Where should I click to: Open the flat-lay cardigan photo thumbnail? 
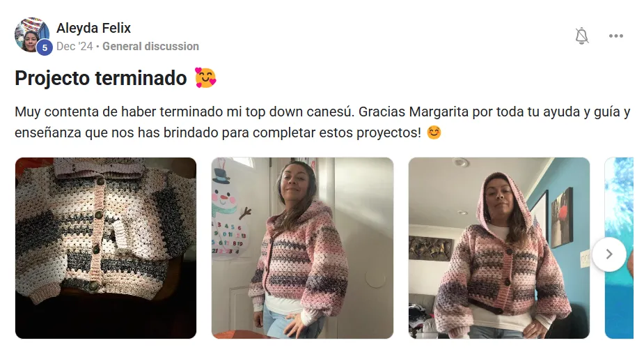[x=106, y=248]
